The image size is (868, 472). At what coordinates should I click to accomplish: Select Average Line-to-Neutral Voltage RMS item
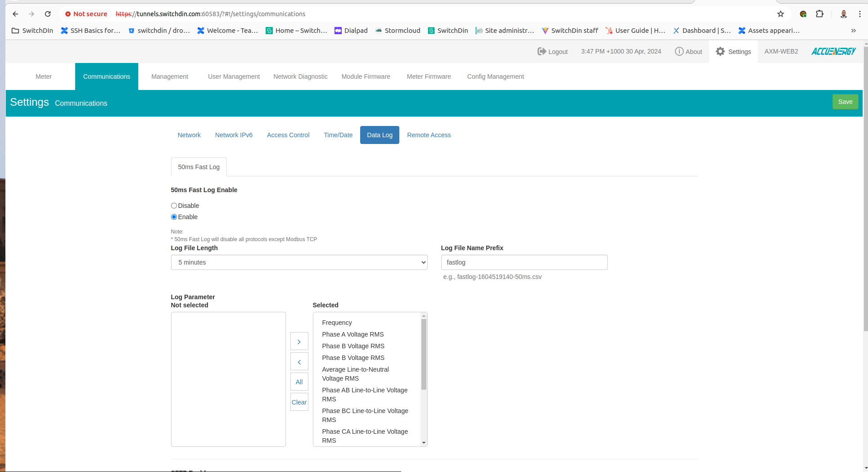coord(356,374)
